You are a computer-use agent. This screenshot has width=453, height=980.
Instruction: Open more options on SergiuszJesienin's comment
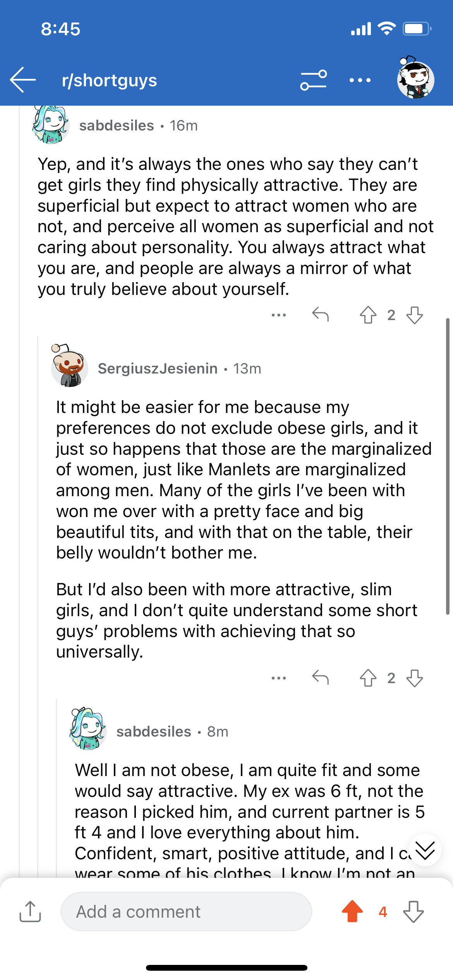pyautogui.click(x=279, y=678)
